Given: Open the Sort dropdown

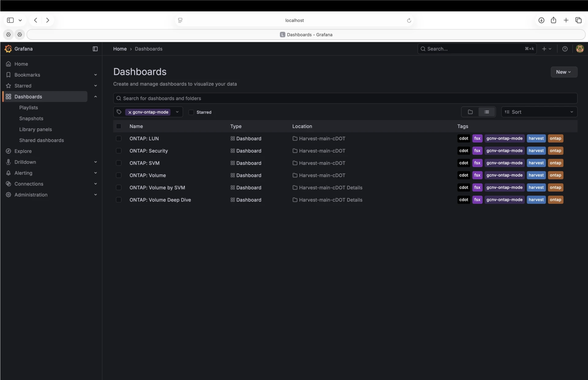Looking at the screenshot, I should 539,112.
